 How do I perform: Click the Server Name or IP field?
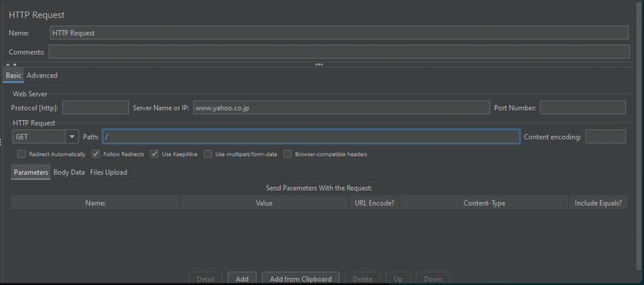coord(341,108)
